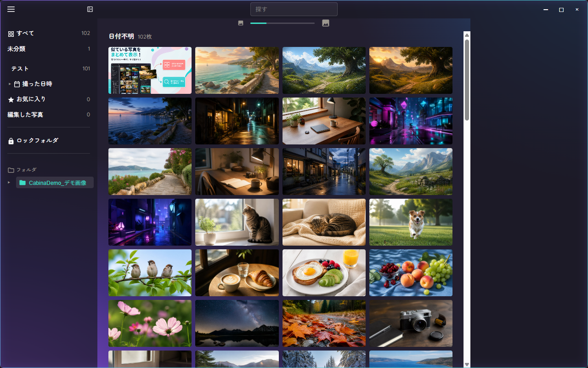
Task: Select the seaside path with pink flowers photo
Action: coord(150,172)
